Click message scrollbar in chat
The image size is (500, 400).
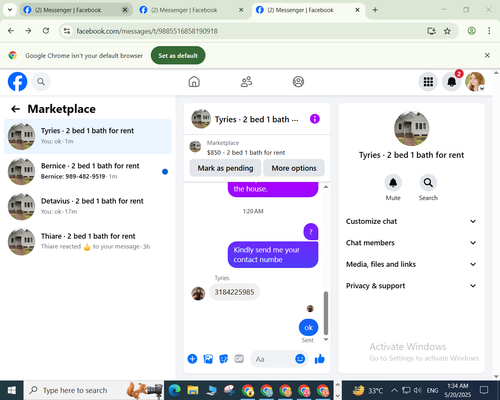(x=326, y=313)
